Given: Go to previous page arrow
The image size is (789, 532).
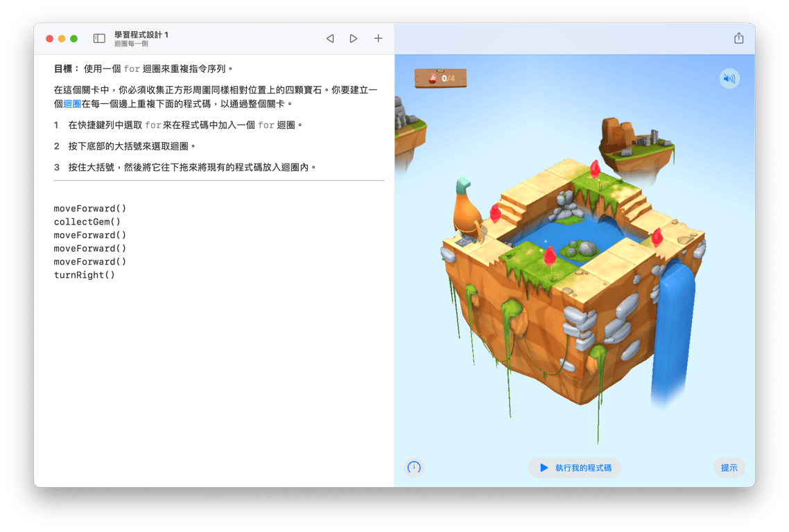Looking at the screenshot, I should (330, 38).
